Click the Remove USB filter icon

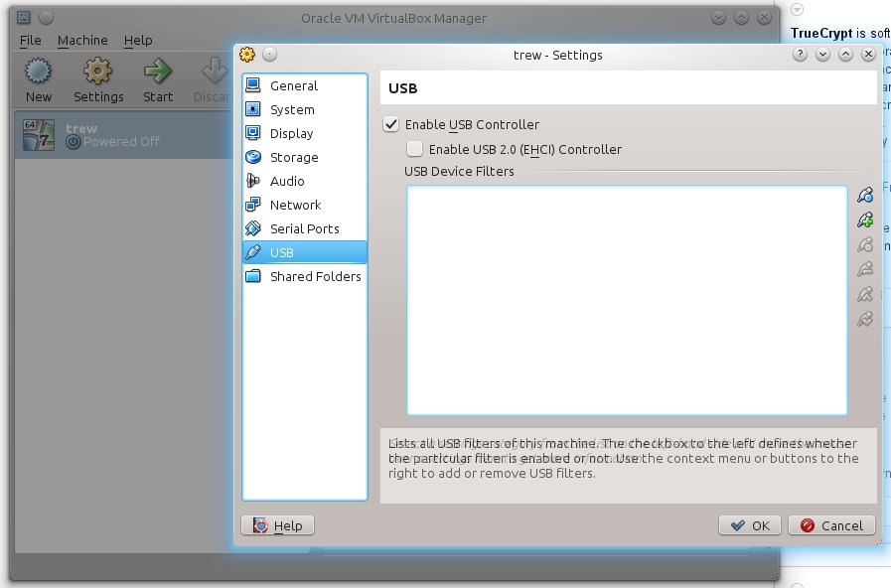tap(865, 269)
